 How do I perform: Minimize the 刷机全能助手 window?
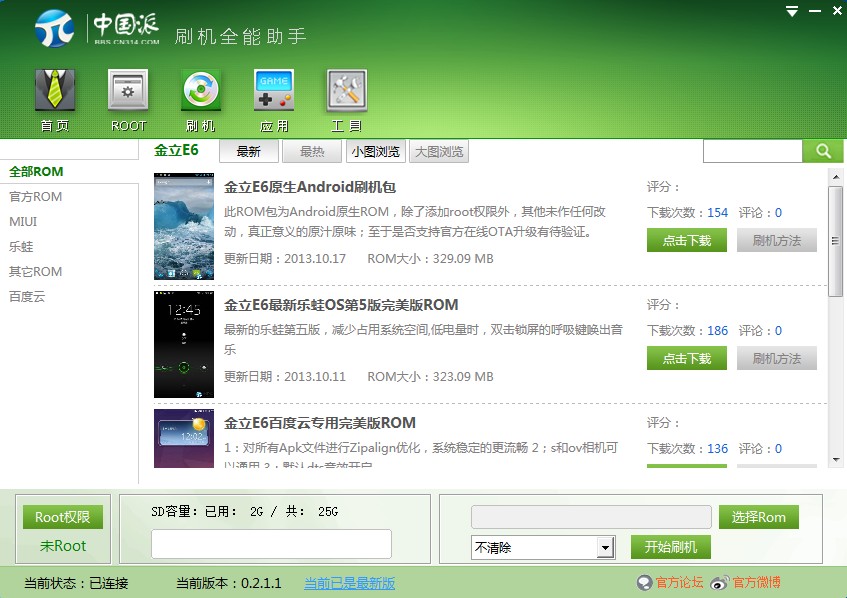click(x=815, y=11)
